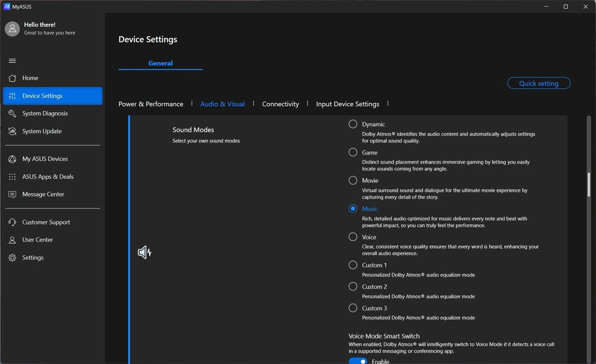Click the System Diagnosis wrench icon

(x=12, y=113)
